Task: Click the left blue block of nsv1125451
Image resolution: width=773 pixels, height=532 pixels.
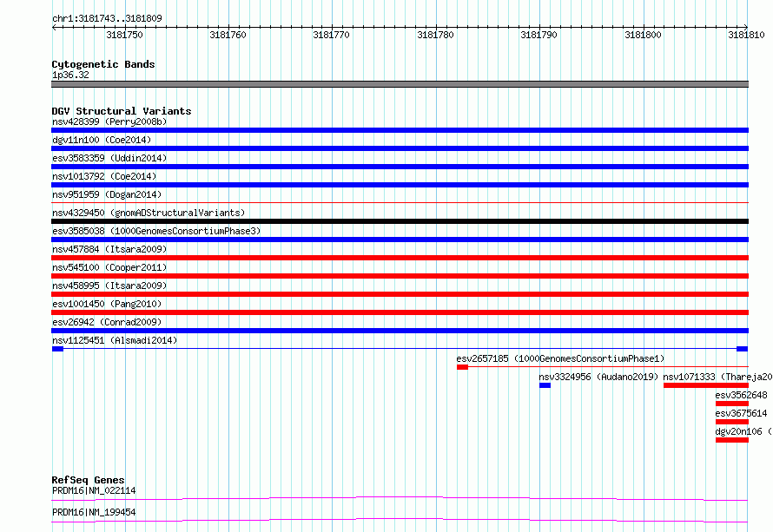Action: point(57,349)
